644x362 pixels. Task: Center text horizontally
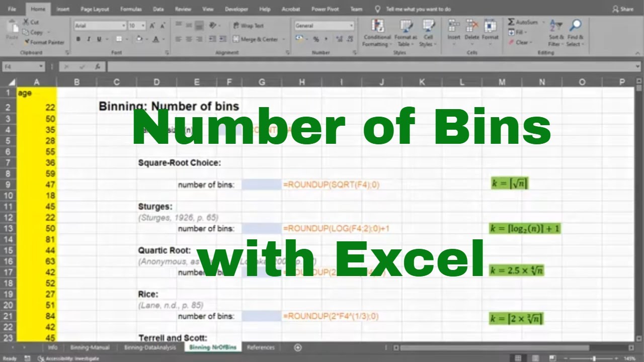[x=189, y=39]
